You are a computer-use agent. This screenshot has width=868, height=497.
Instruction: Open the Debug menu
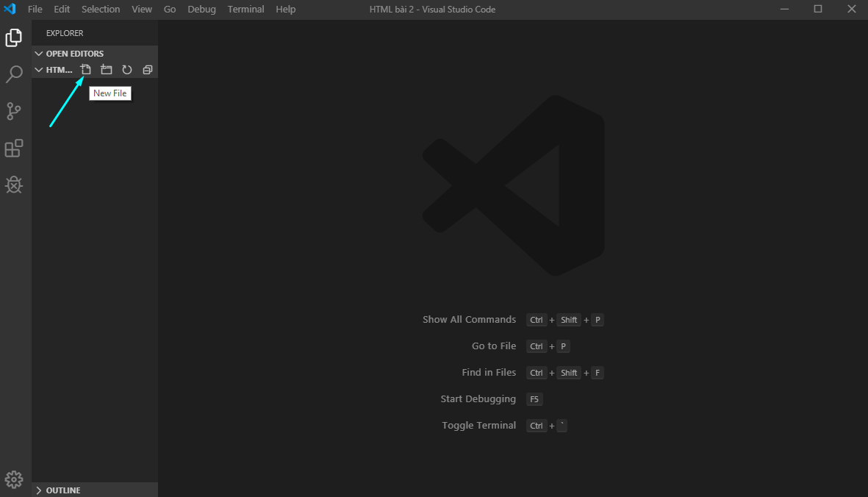coord(201,10)
